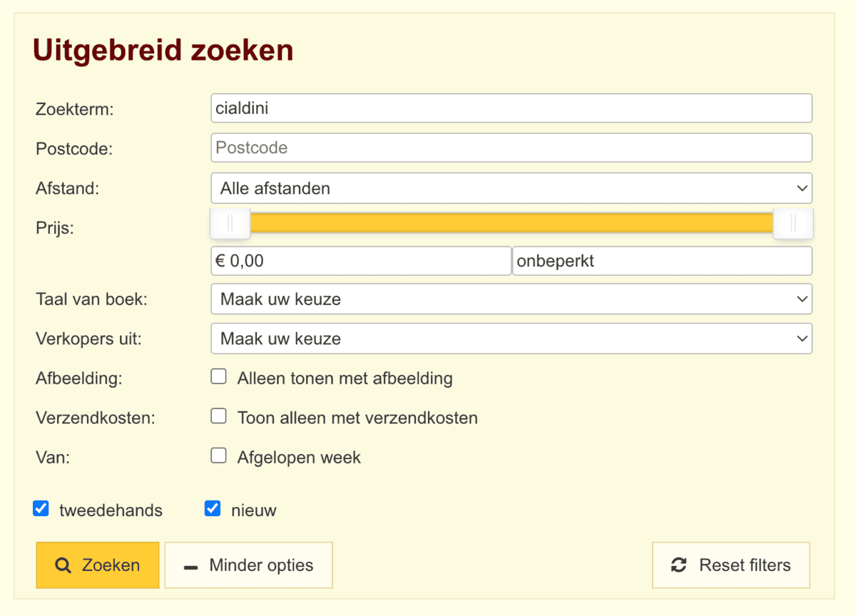Open the Afstand distance dropdown

(x=511, y=188)
